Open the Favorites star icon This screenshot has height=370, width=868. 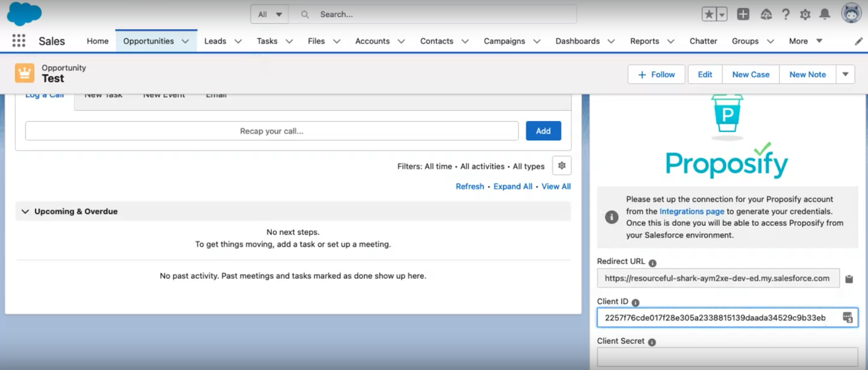click(x=709, y=14)
